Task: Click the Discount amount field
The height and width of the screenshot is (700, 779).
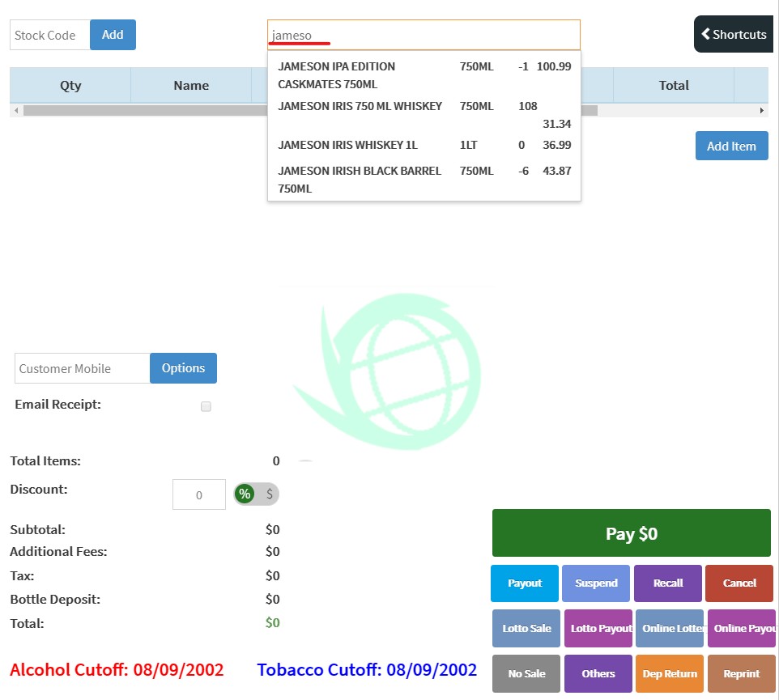Action: click(199, 495)
